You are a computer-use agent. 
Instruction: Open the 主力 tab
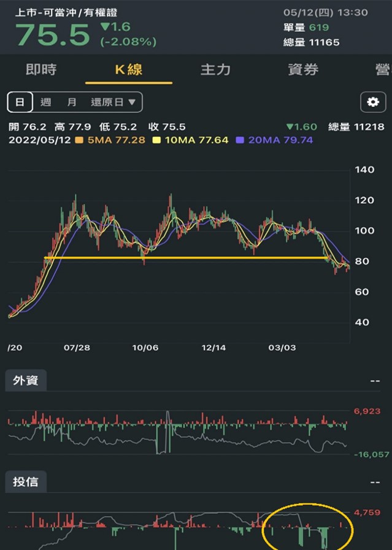click(x=215, y=69)
